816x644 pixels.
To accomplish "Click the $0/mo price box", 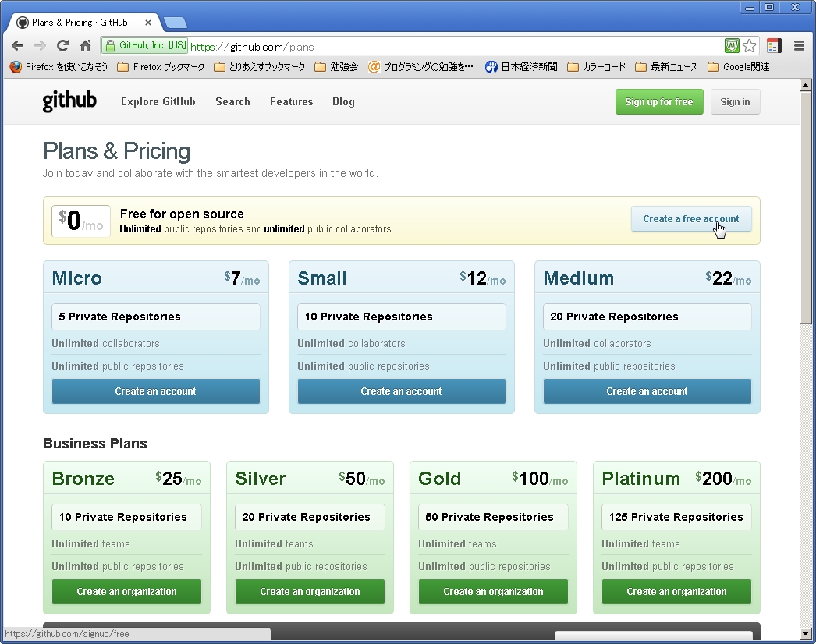I will pos(80,221).
